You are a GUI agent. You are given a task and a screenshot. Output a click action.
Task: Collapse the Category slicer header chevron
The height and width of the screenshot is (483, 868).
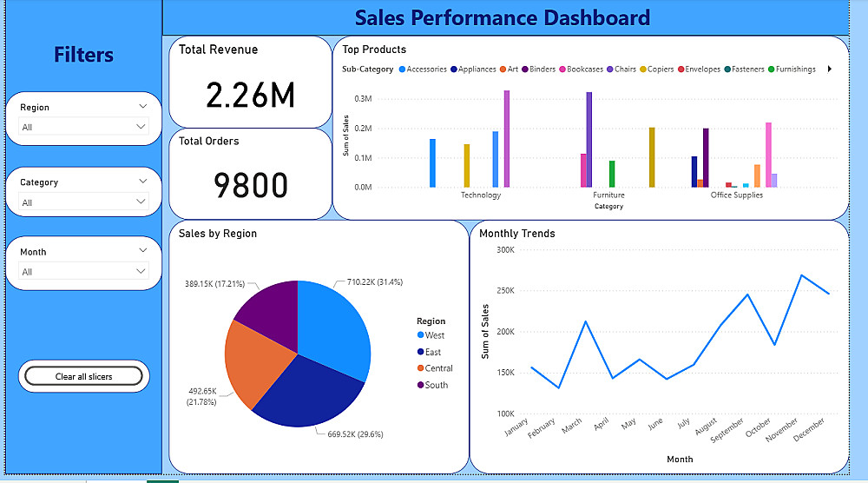tap(143, 181)
